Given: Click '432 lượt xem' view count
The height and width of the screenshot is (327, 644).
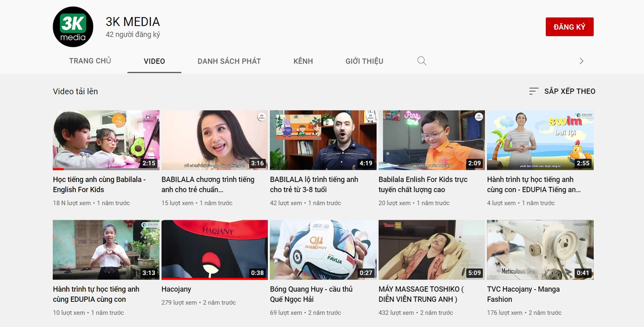Looking at the screenshot, I should (396, 313).
